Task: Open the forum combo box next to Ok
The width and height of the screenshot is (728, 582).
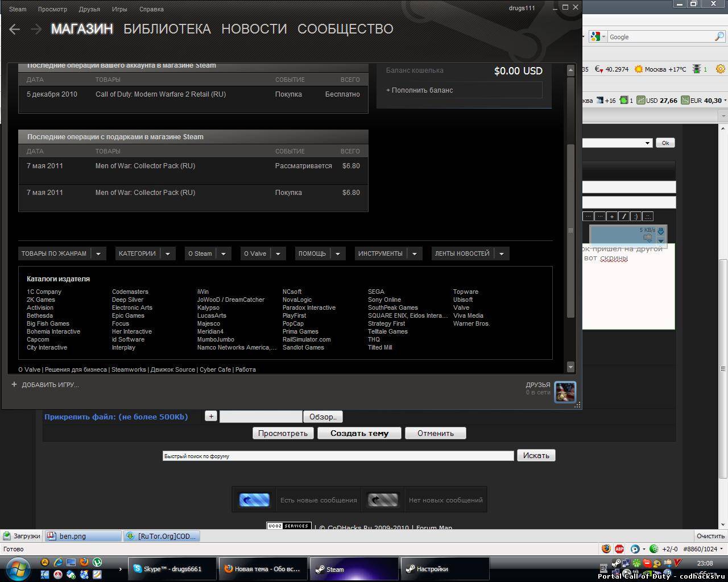Action: [x=618, y=143]
